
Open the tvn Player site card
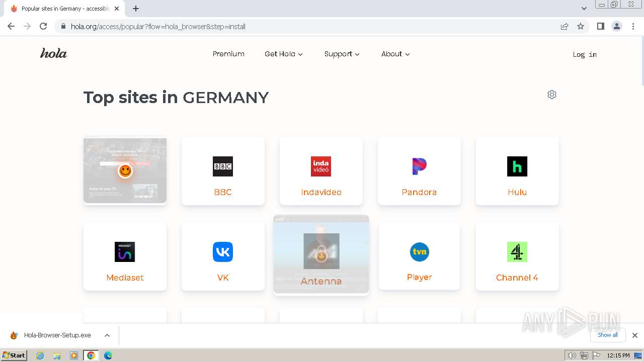pos(419,256)
